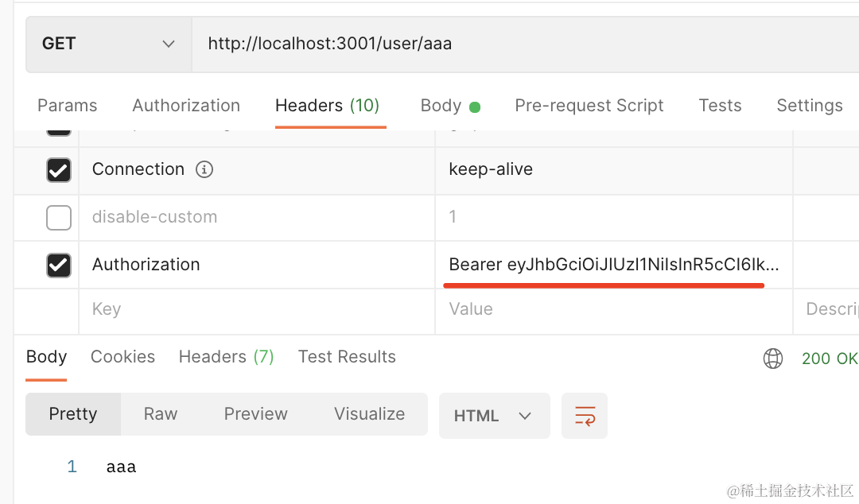Click the Connection header info icon

click(204, 169)
